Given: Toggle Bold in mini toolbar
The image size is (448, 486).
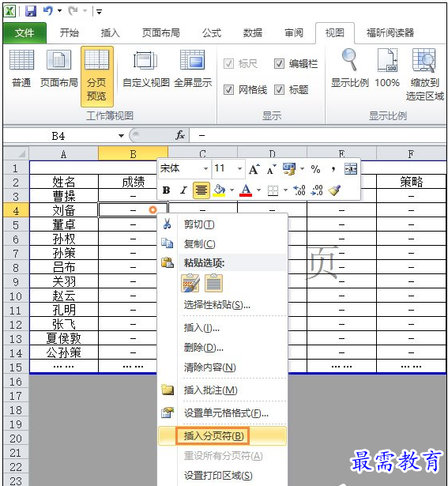Looking at the screenshot, I should pos(167,190).
